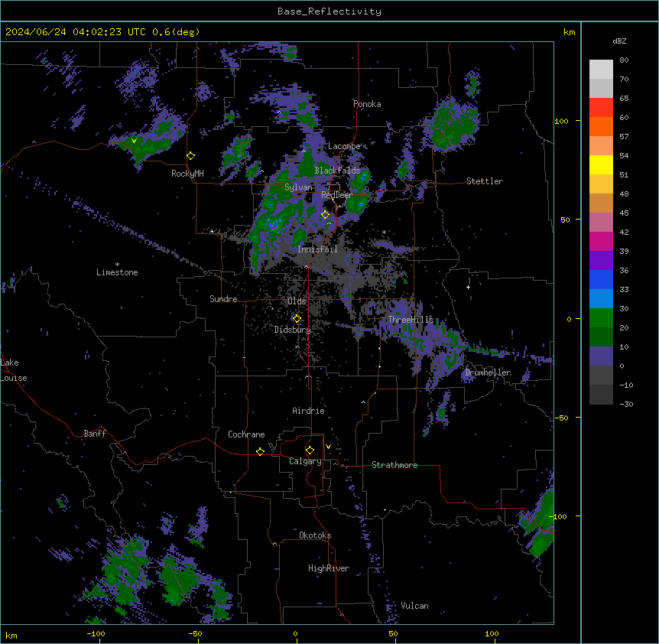Click the Olds town label
Image resolution: width=659 pixels, height=644 pixels.
pos(297,301)
